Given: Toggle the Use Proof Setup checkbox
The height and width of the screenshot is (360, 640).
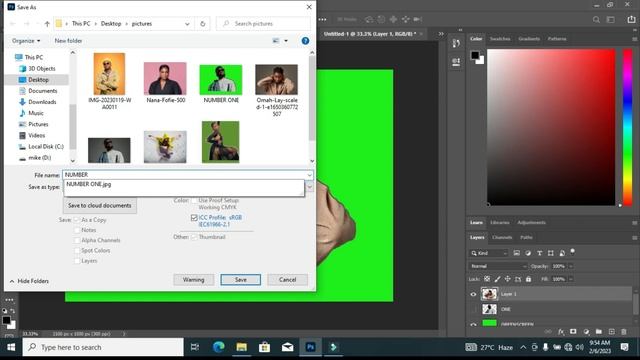Looking at the screenshot, I should click(x=194, y=200).
